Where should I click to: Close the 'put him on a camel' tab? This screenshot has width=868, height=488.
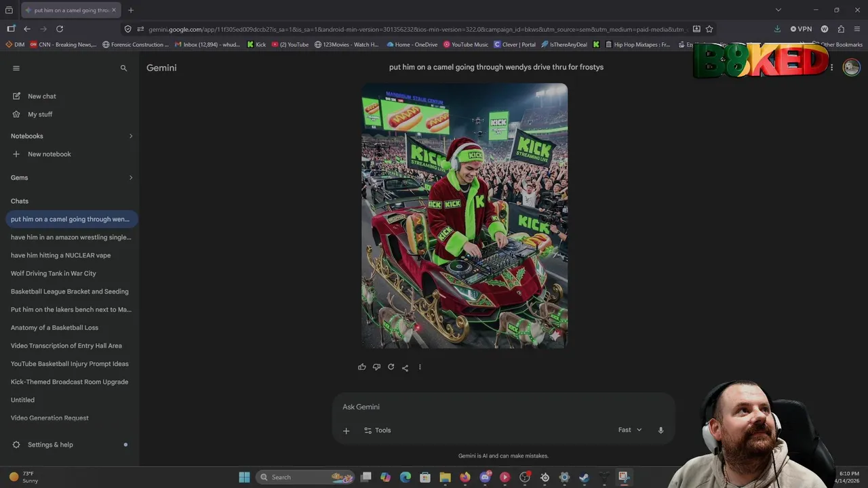(x=114, y=10)
